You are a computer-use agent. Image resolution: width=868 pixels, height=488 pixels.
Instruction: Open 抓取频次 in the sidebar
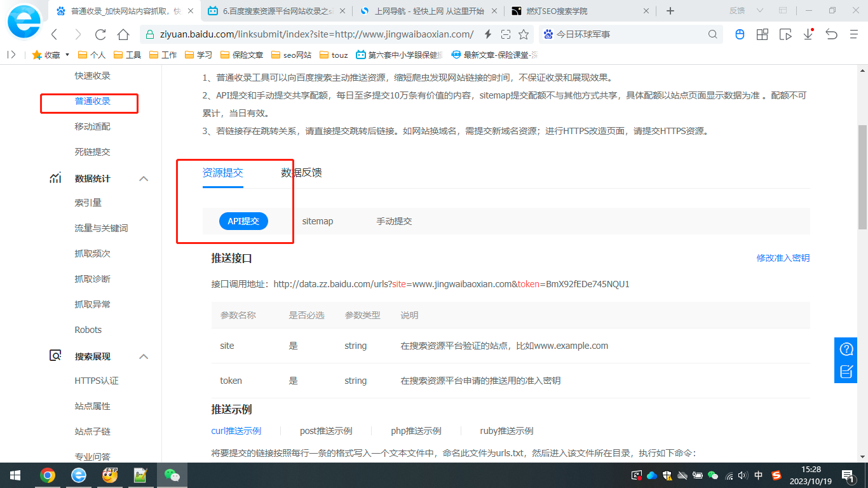click(x=93, y=254)
